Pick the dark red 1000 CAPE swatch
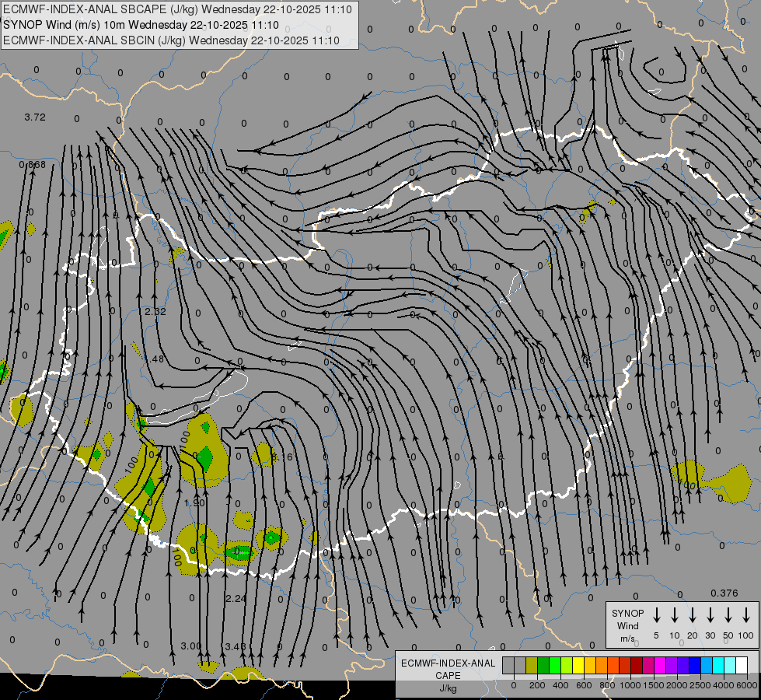The image size is (761, 700). click(x=637, y=665)
